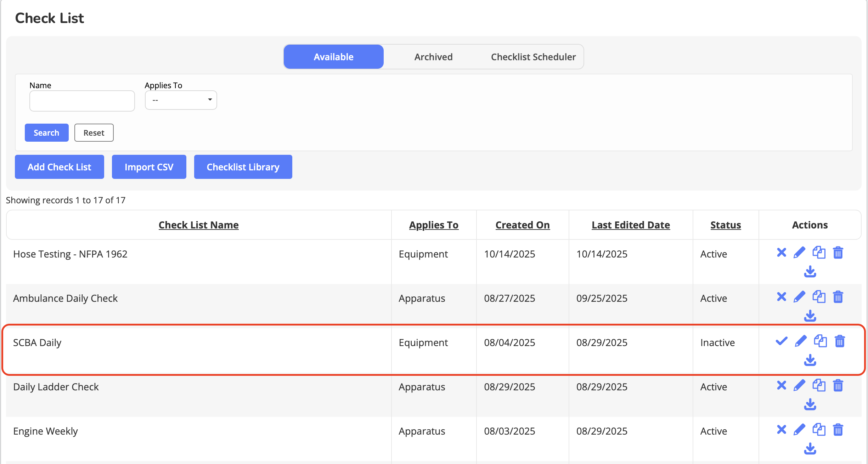Open the Checklist Scheduler tab
Viewport: 868px width, 464px height.
coord(533,57)
